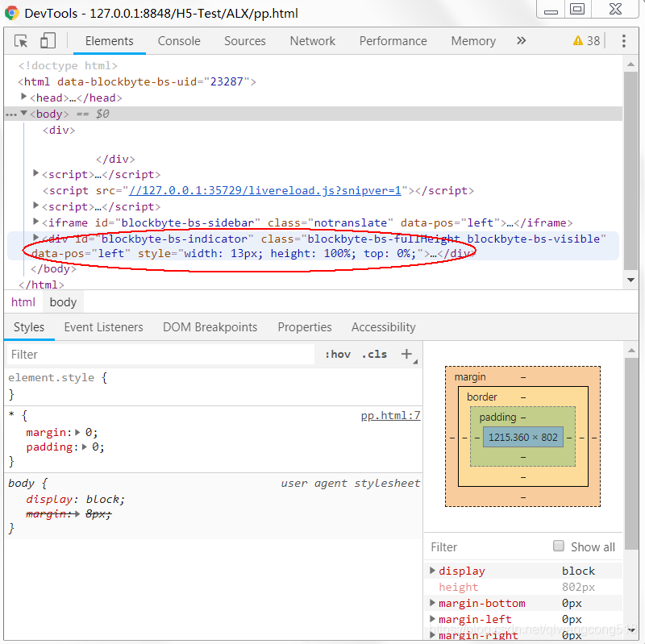Open the DOM Breakpoints sub-tab
Image resolution: width=645 pixels, height=644 pixels.
[210, 327]
